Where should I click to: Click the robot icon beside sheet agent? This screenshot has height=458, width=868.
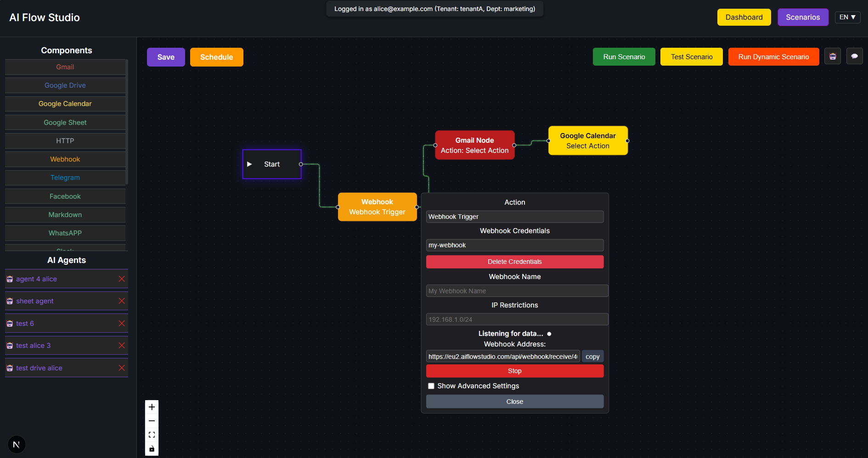click(10, 301)
